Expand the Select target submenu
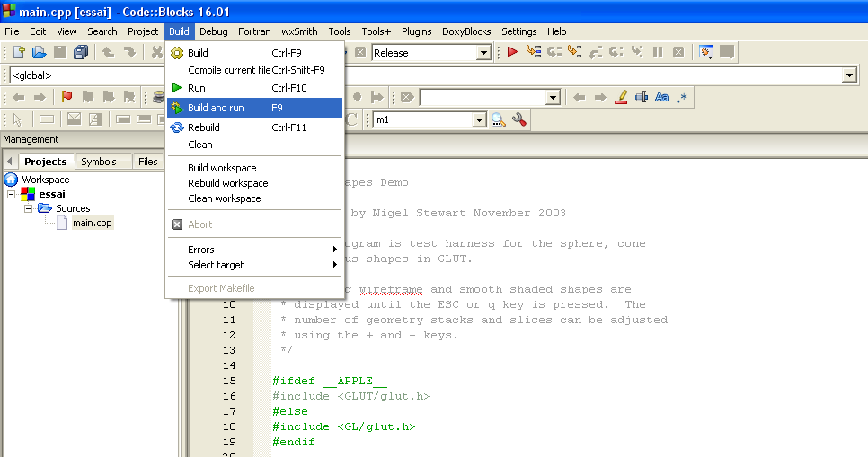Viewport: 868px width, 457px height. (254, 265)
